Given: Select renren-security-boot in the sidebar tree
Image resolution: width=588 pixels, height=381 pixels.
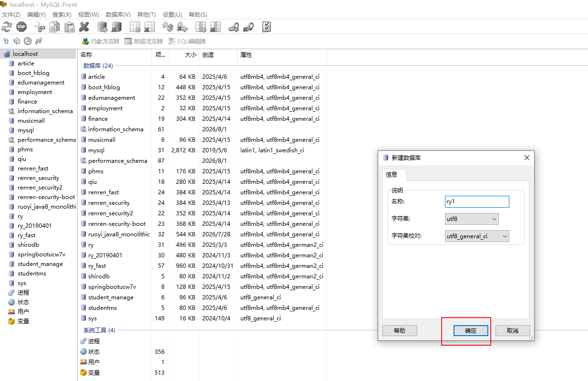Looking at the screenshot, I should (46, 197).
